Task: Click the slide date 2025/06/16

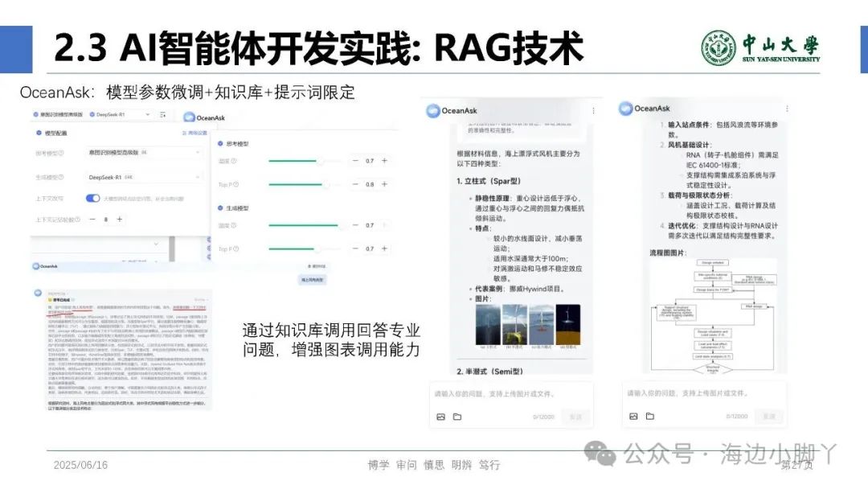Action: [81, 465]
